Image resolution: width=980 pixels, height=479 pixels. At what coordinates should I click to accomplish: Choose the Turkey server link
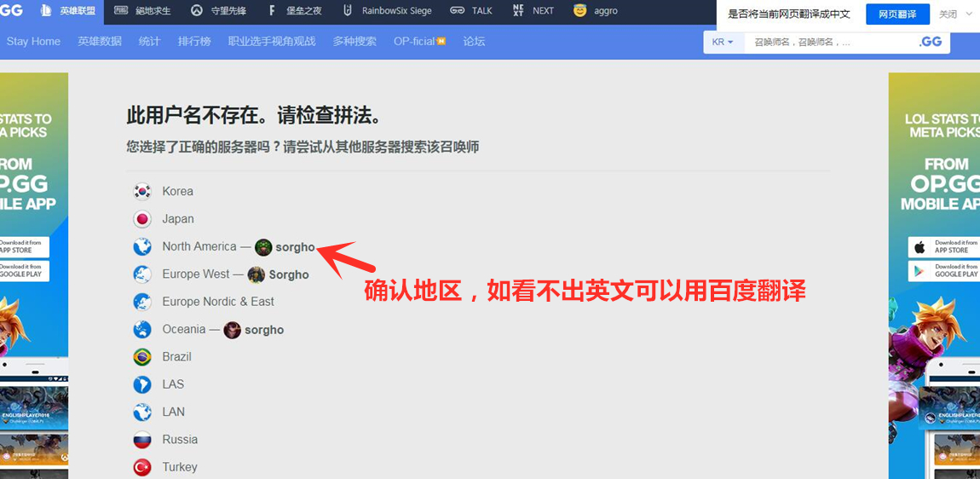pos(180,466)
